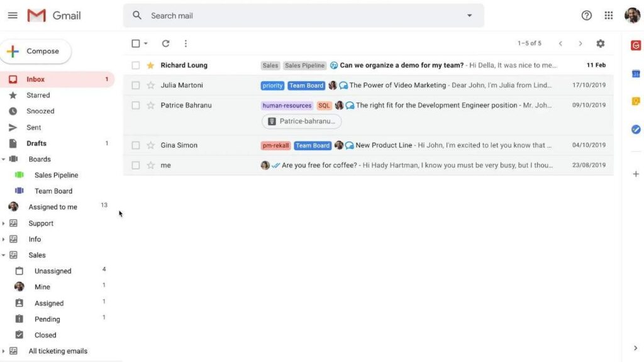The width and height of the screenshot is (644, 362).
Task: Click the shared status icon on Richard Loung's email
Action: tap(334, 65)
